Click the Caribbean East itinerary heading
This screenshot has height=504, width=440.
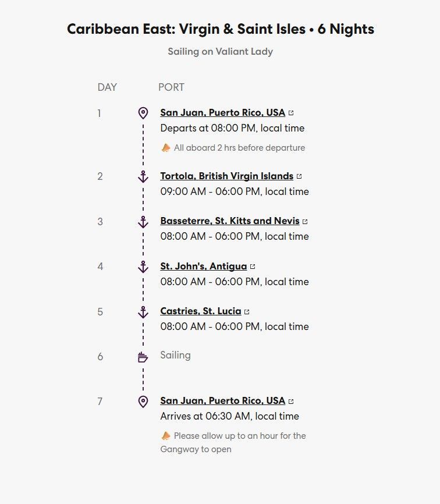220,29
